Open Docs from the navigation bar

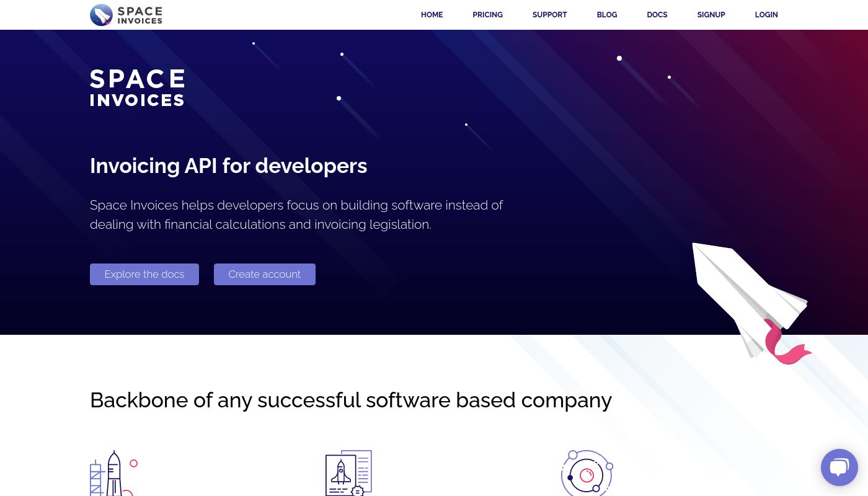[x=657, y=15]
